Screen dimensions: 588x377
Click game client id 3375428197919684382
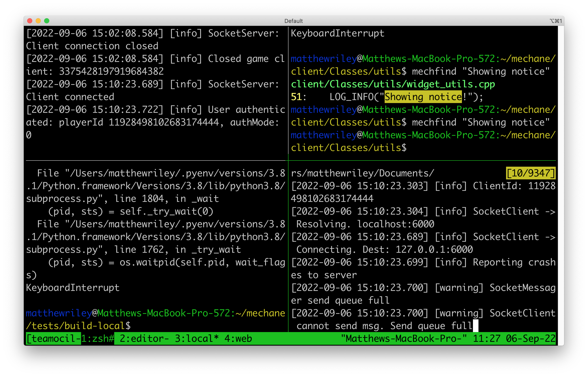(x=111, y=71)
